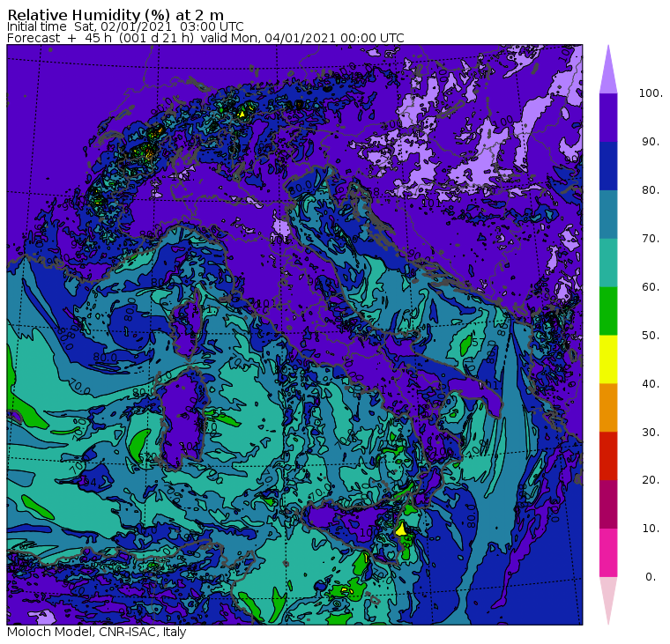Click the 'Moloch Model, CNR-ISAC, Italy' caption

(97, 632)
